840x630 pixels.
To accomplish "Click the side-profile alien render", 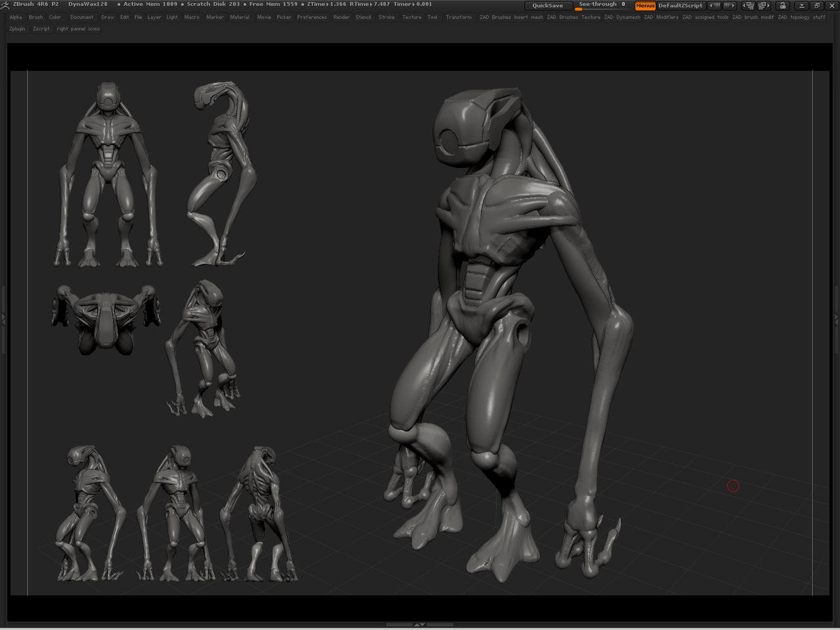I will pos(220,174).
